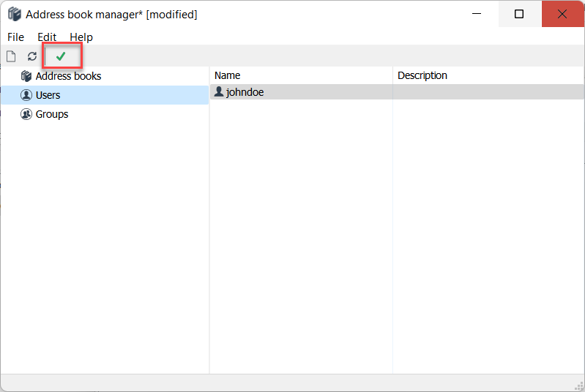Click the Description column header
The width and height of the screenshot is (585, 392).
pyautogui.click(x=422, y=75)
